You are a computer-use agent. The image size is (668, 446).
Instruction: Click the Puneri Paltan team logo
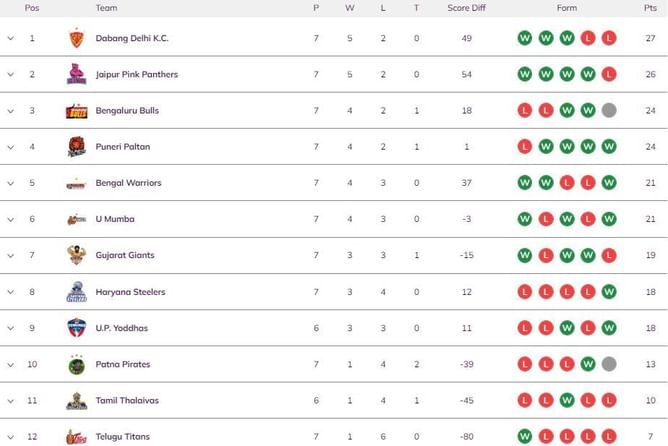point(77,147)
